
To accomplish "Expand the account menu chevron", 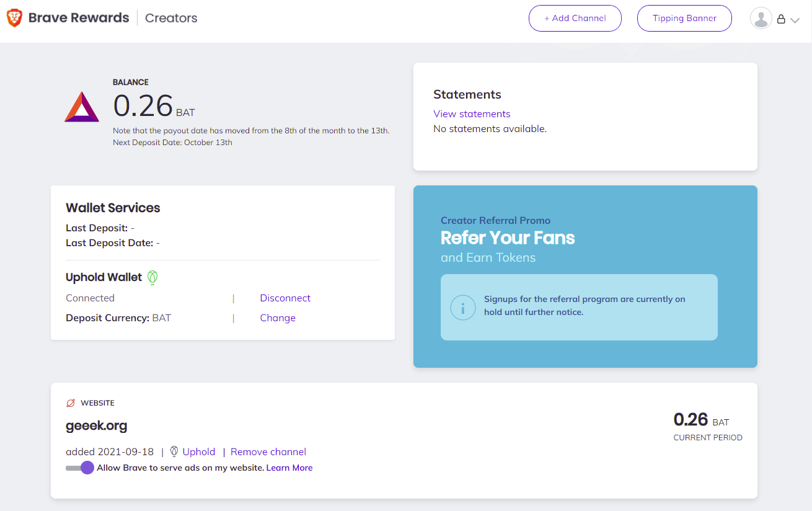I will pos(795,20).
